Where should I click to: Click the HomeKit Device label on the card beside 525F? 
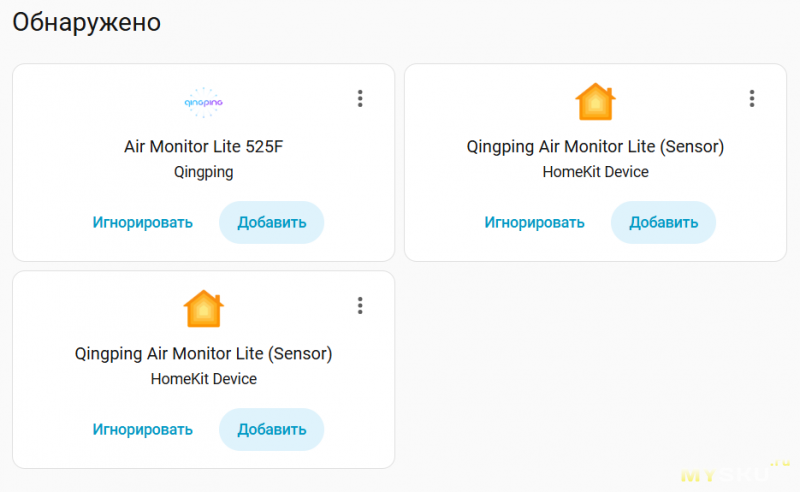pyautogui.click(x=595, y=172)
